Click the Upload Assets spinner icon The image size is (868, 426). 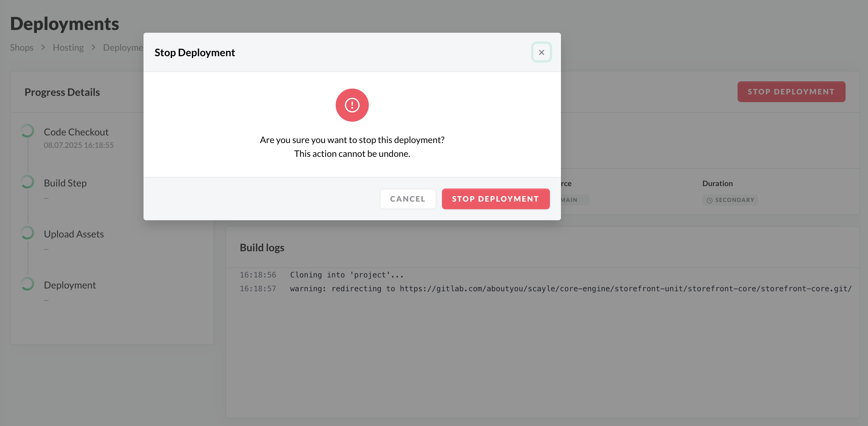(x=28, y=233)
